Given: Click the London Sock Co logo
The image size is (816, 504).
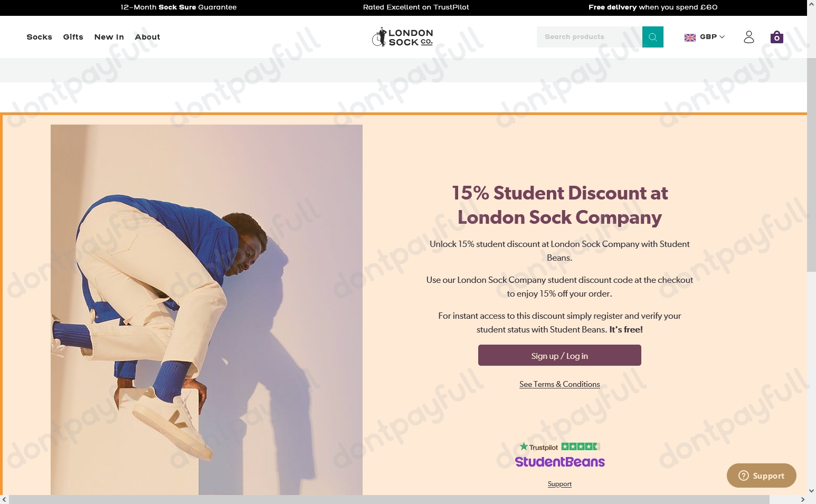Looking at the screenshot, I should click(403, 37).
